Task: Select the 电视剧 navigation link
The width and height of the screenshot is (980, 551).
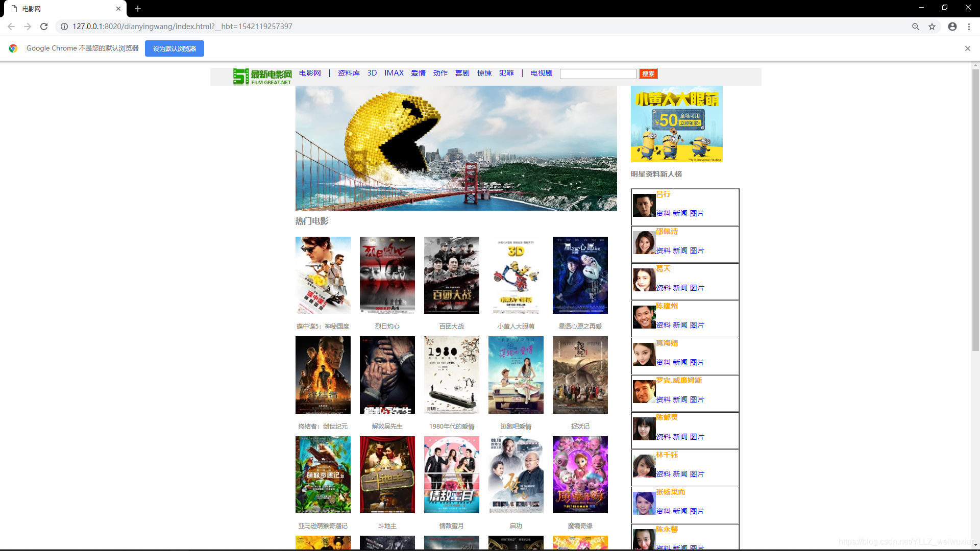Action: (x=541, y=73)
